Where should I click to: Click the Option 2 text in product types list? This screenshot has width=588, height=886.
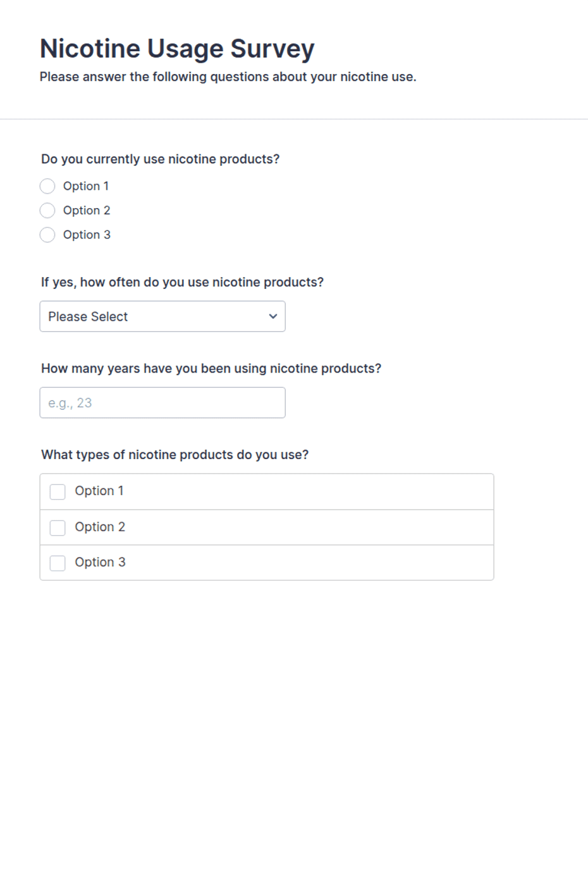[x=100, y=527]
